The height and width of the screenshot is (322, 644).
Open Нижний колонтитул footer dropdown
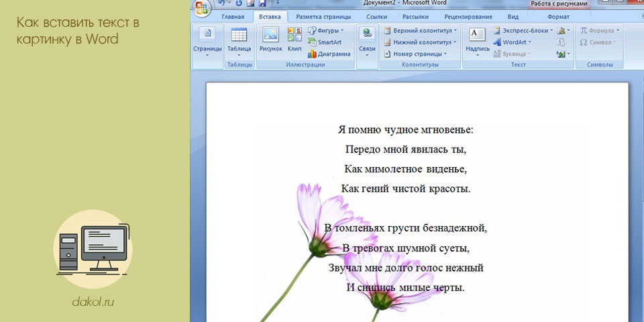(x=420, y=42)
